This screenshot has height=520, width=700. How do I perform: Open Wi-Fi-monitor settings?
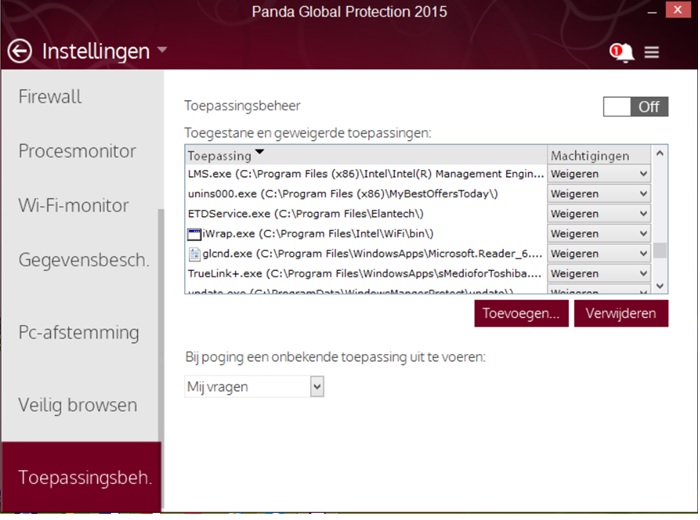[x=74, y=206]
